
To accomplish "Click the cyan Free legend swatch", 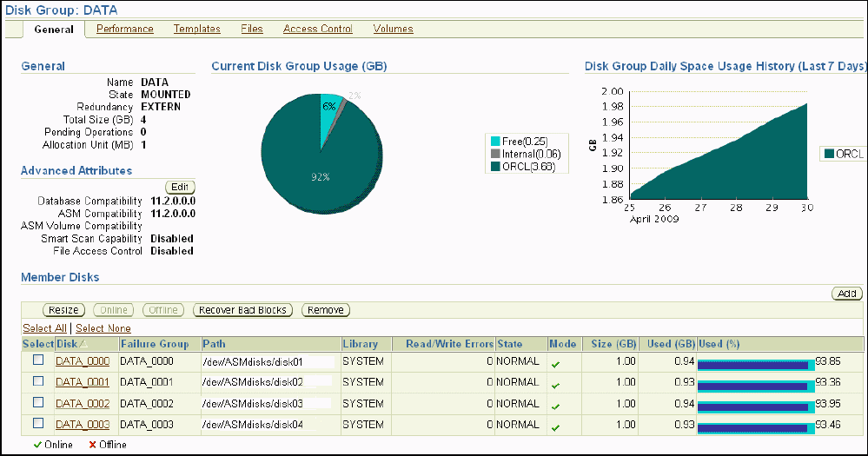I will pos(495,141).
